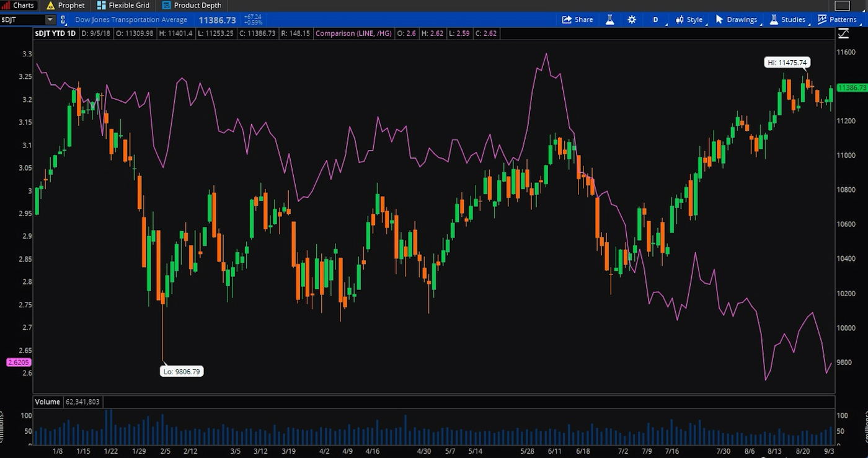
Task: Click the D: 9/5/18 date field
Action: pos(95,33)
